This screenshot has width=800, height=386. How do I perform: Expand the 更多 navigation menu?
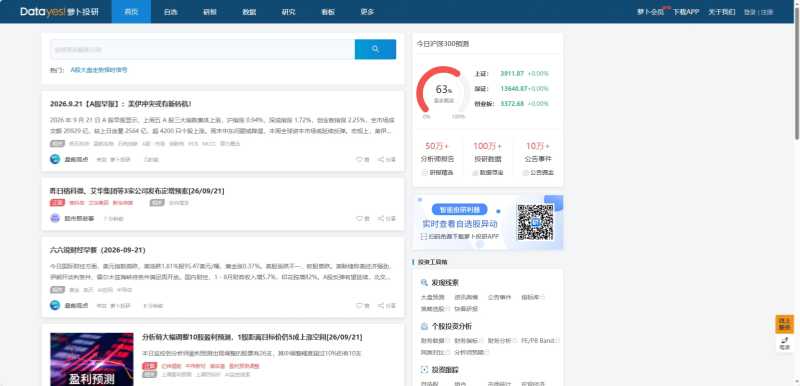[x=367, y=12]
